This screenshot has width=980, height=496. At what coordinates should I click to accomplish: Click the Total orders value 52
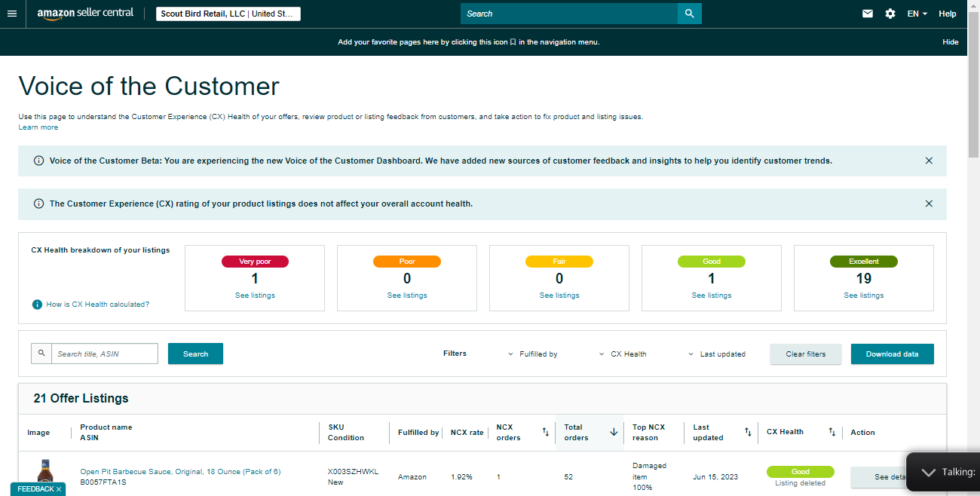point(568,477)
